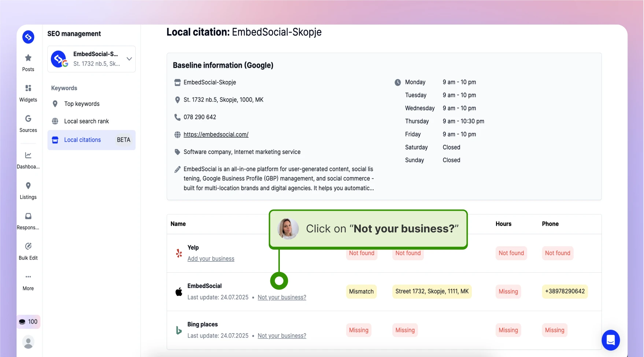
Task: Click the Street 1732, Skopje, 1111, MK address badge
Action: tap(432, 292)
